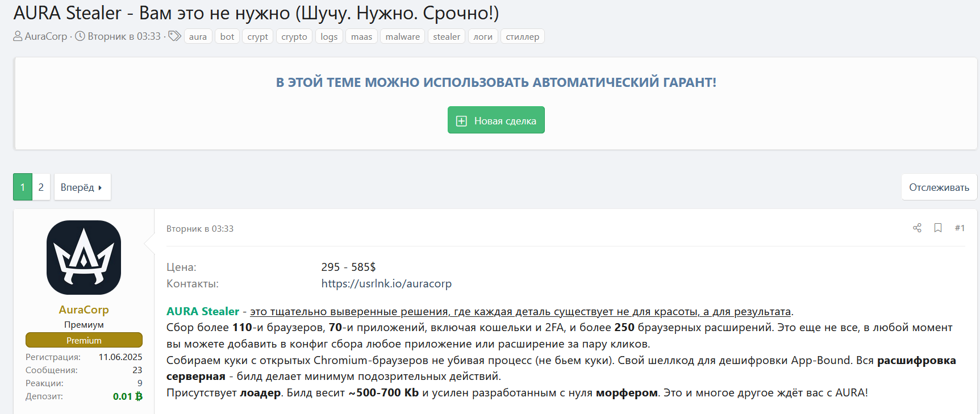This screenshot has height=414, width=980.
Task: Click the AuraCorp author link in header
Action: (46, 36)
